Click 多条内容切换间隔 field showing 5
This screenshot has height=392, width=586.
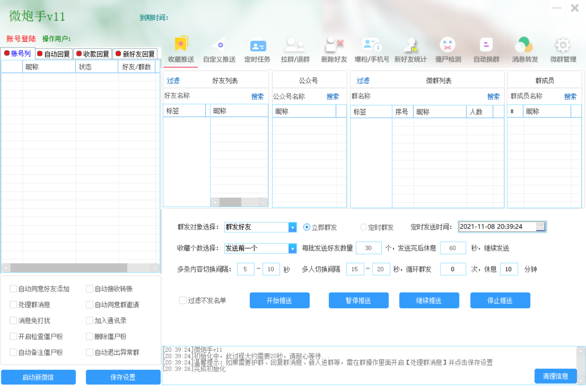pos(245,269)
